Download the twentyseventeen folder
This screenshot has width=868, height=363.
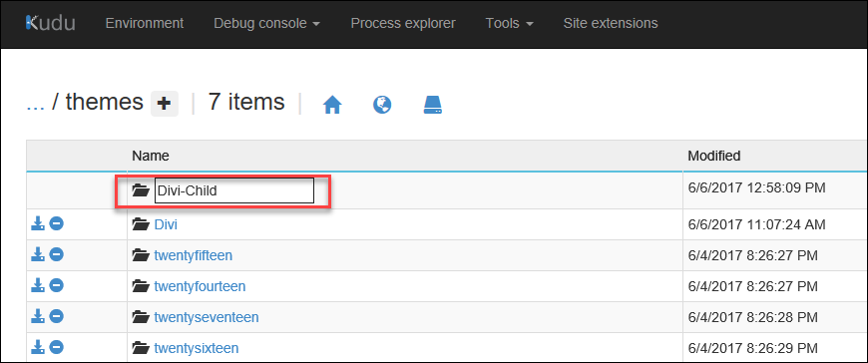(x=38, y=316)
